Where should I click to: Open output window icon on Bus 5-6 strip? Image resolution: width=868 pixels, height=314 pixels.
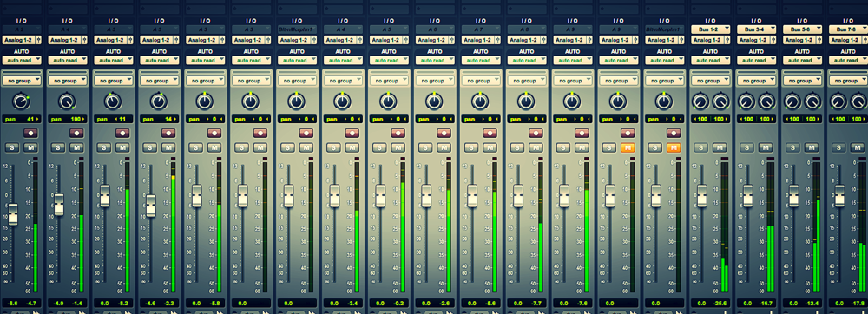(x=819, y=40)
